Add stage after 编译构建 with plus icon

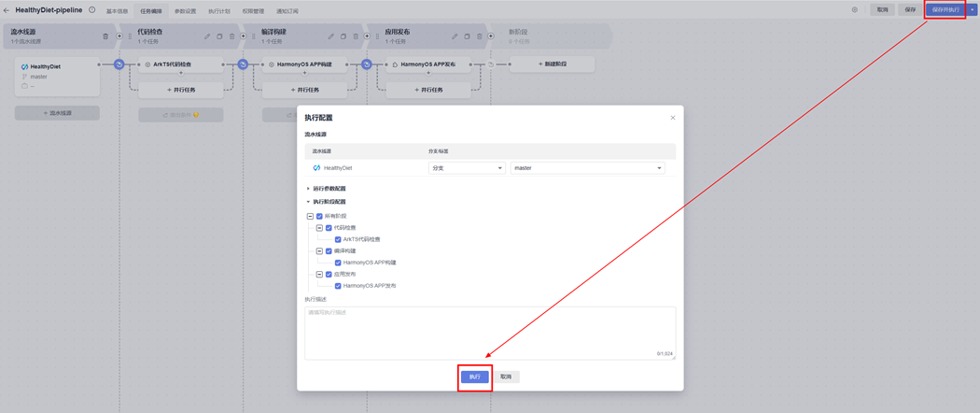point(367,36)
